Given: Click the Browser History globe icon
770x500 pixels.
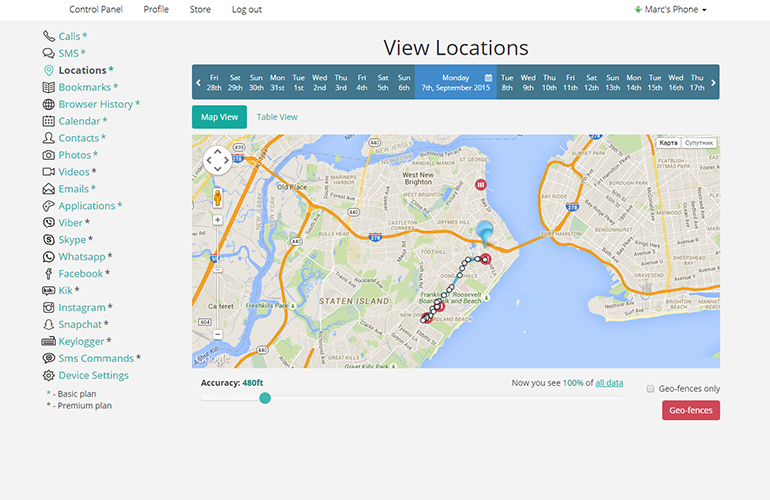Looking at the screenshot, I should (49, 104).
